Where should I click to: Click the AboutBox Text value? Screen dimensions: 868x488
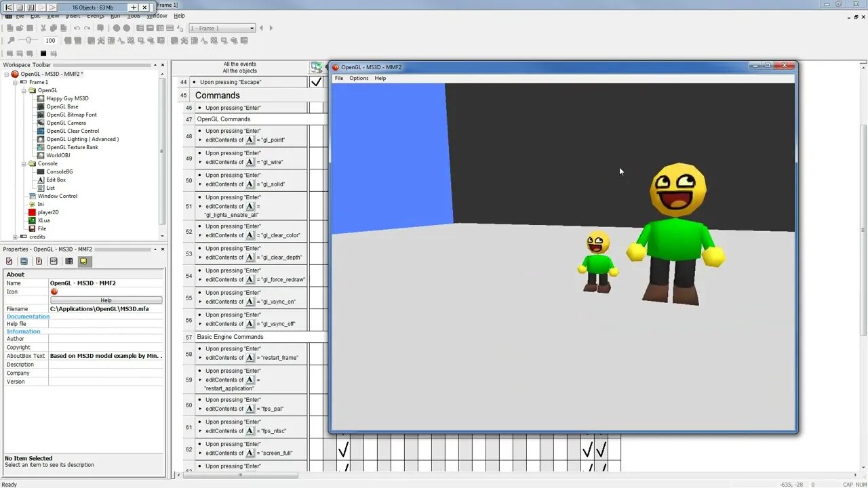[x=106, y=356]
